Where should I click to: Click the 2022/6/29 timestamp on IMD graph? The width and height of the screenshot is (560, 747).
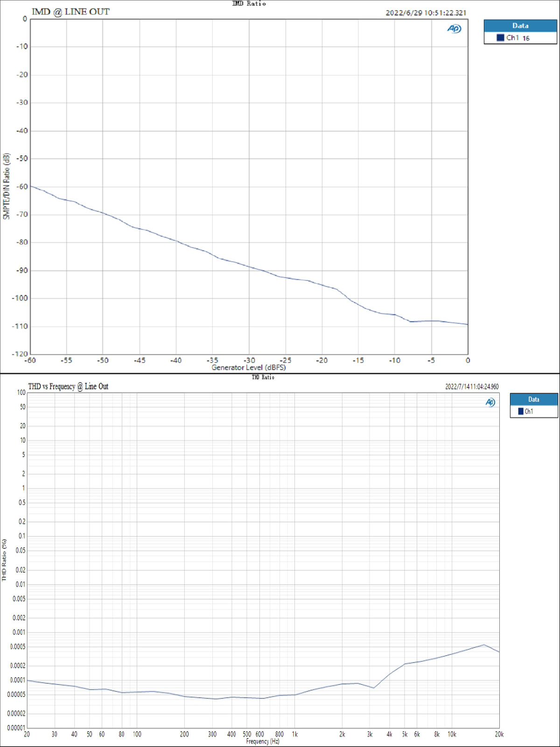point(426,13)
